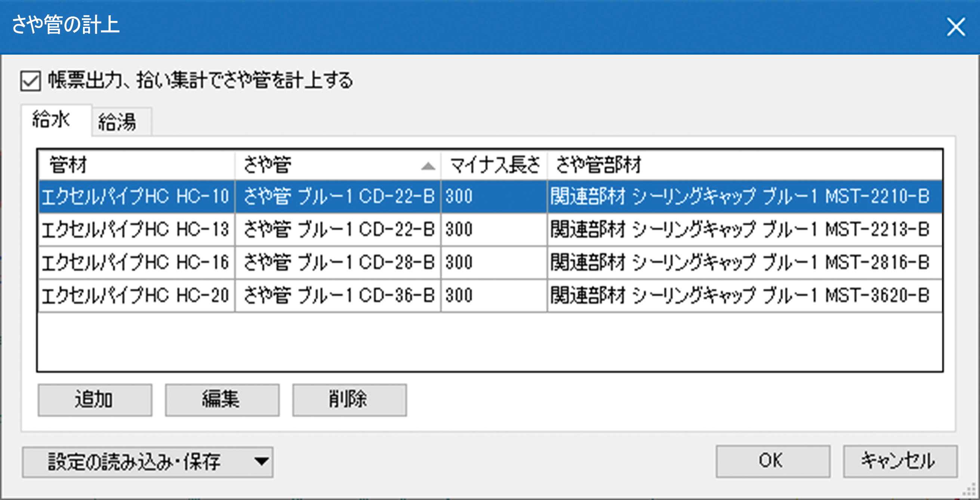Open the 設定の読み込み・保存 dropdown
The width and height of the screenshot is (980, 500).
click(134, 461)
